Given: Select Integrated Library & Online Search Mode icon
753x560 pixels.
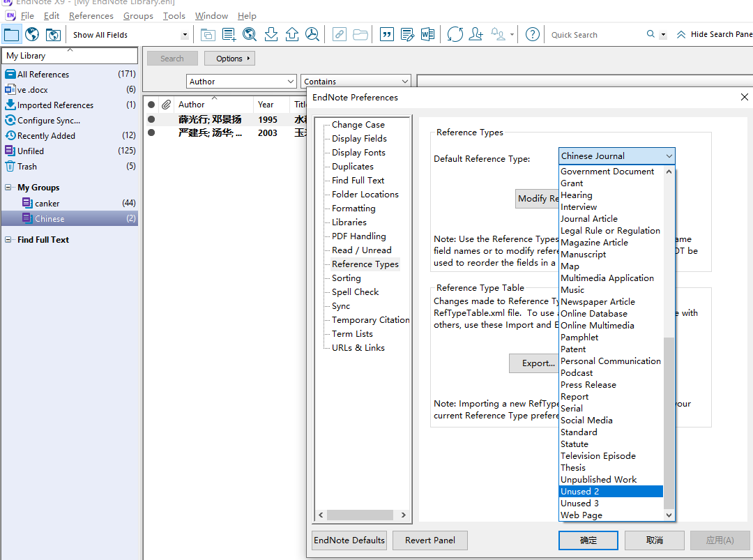Looking at the screenshot, I should [53, 35].
